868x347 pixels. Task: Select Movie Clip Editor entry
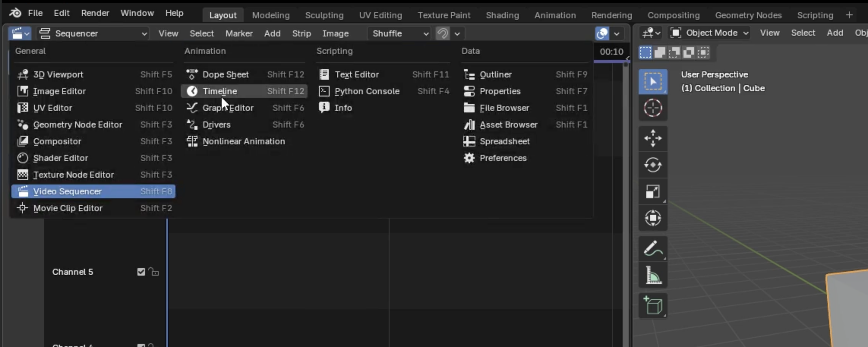(x=94, y=208)
